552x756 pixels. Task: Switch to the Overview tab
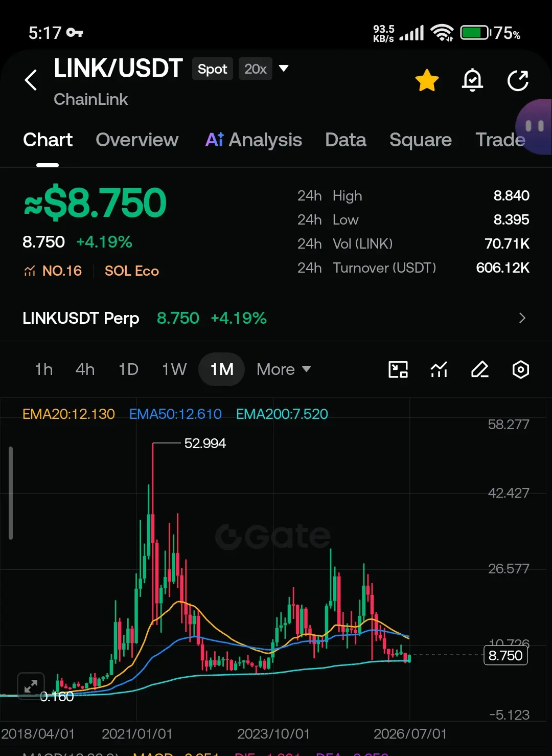point(137,140)
